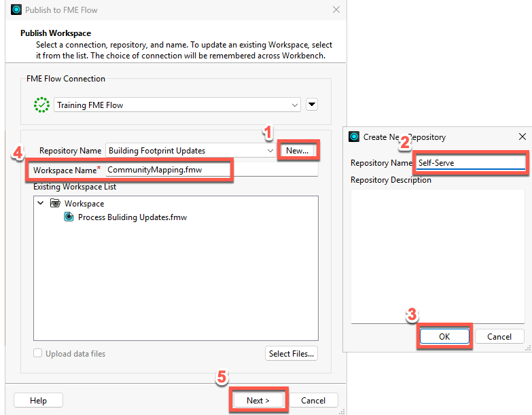Close the Create New Repository dialog

[522, 137]
